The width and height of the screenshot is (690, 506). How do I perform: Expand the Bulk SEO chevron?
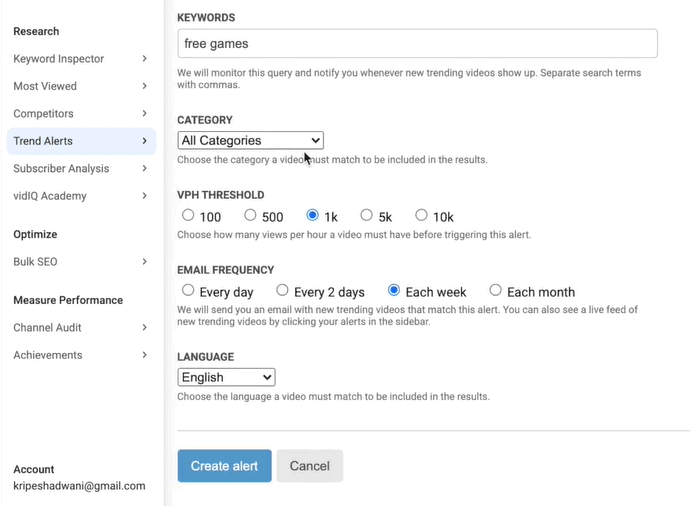(144, 262)
